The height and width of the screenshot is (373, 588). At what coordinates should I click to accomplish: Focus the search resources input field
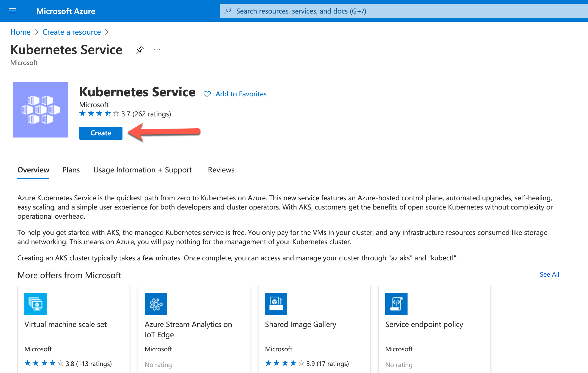[404, 11]
